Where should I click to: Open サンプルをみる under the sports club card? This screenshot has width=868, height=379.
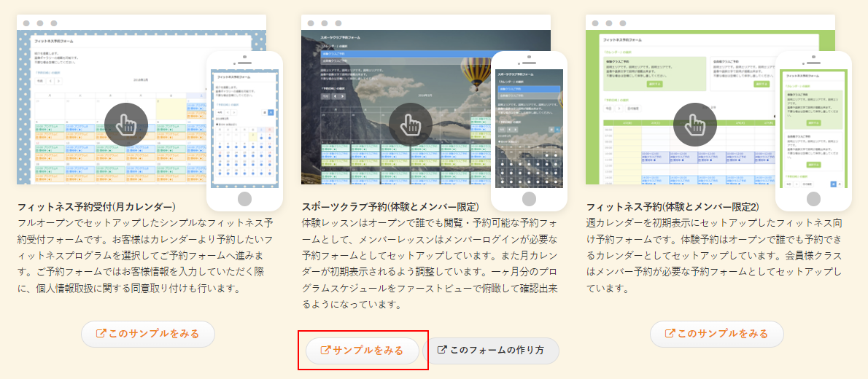pyautogui.click(x=363, y=351)
